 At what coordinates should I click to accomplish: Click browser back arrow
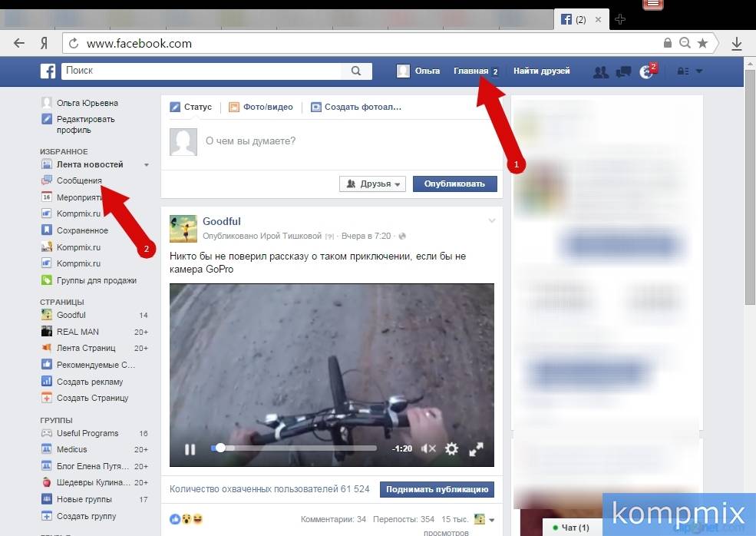18,44
